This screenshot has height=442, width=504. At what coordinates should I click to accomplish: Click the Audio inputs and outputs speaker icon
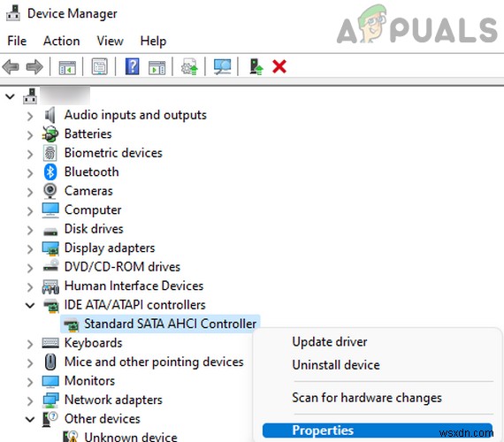tap(50, 115)
